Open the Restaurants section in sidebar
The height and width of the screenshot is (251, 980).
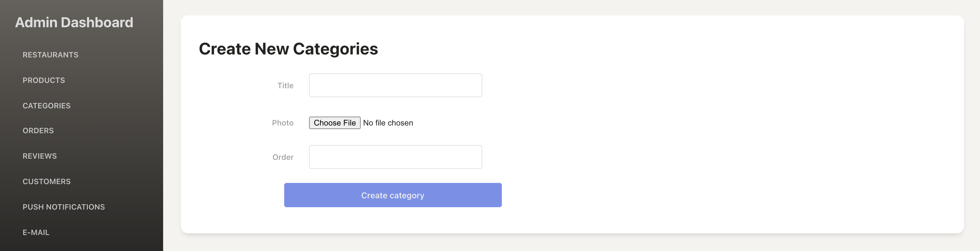tap(50, 55)
